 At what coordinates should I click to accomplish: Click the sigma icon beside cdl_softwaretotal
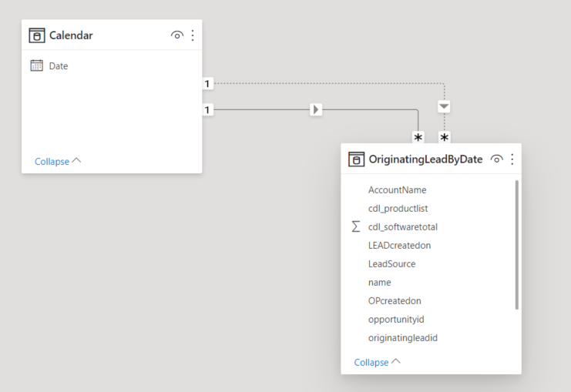[x=355, y=227]
